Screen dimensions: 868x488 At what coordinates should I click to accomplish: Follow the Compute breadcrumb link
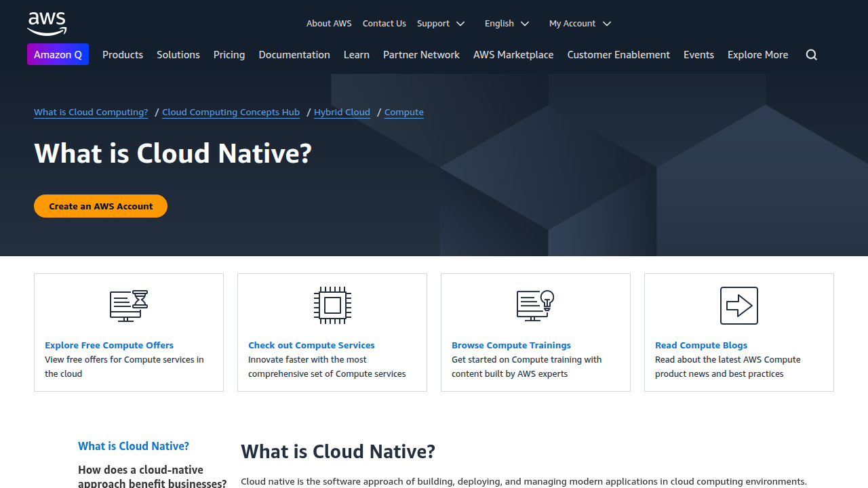pos(404,113)
